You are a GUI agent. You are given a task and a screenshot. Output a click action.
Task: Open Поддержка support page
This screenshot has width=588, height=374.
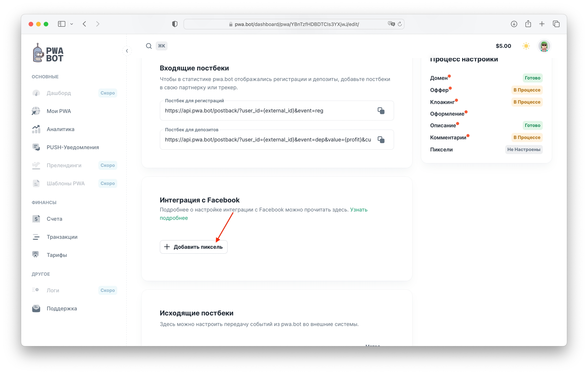point(62,309)
